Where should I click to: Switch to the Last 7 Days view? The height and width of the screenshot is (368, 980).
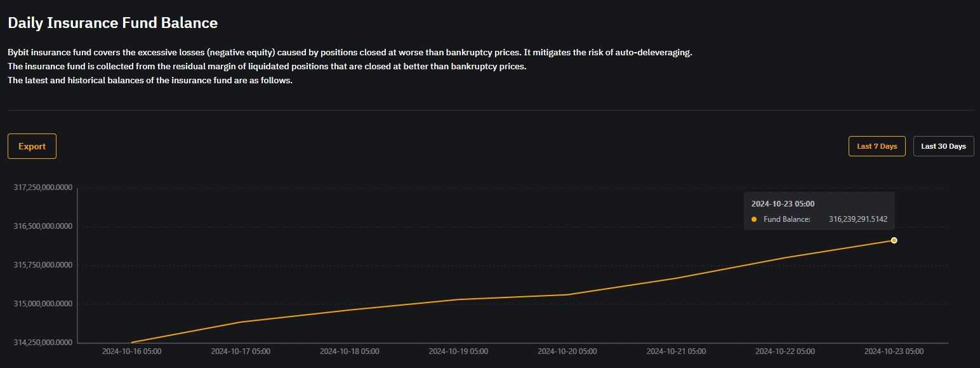tap(877, 146)
